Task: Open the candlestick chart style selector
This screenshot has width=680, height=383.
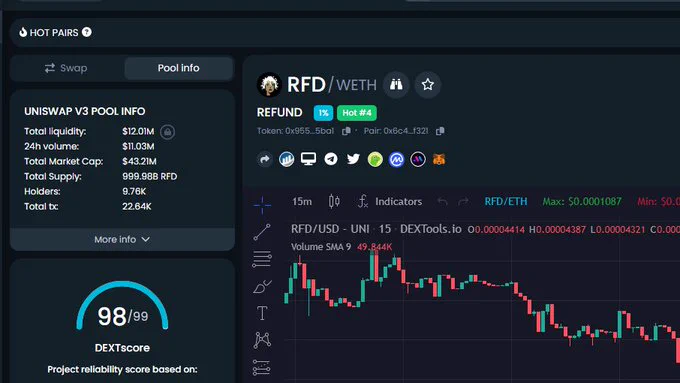Action: click(334, 201)
